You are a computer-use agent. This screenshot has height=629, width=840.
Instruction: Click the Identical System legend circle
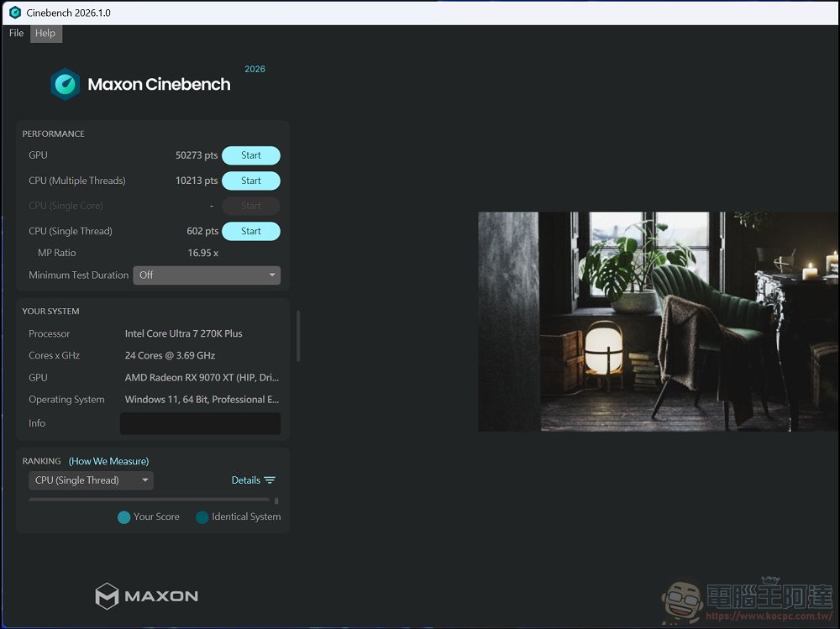pos(202,517)
